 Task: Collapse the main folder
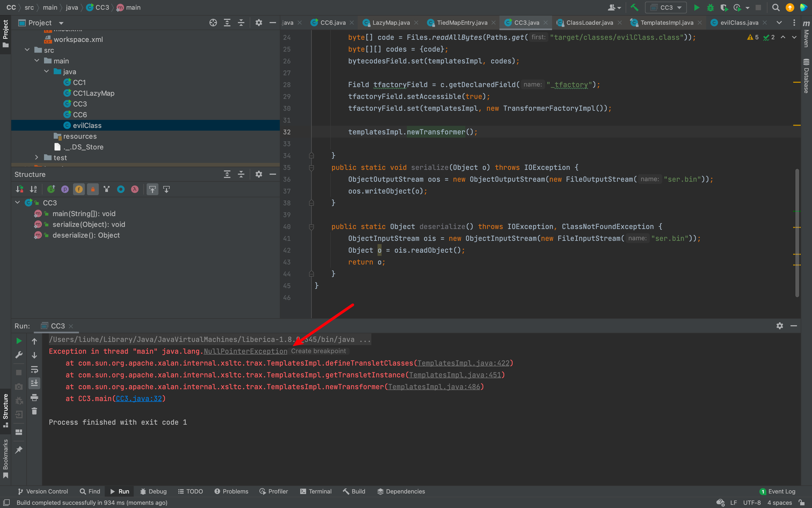(37, 61)
